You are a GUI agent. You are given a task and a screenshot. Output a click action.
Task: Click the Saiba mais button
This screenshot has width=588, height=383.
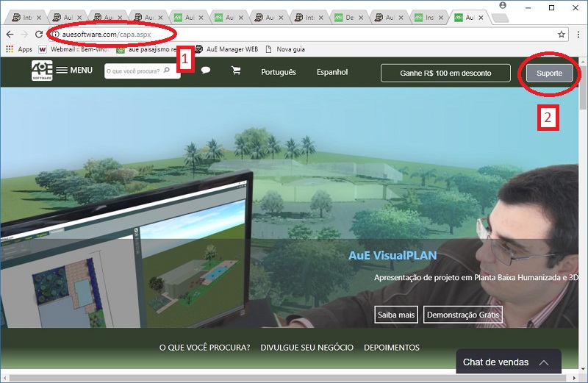(396, 315)
